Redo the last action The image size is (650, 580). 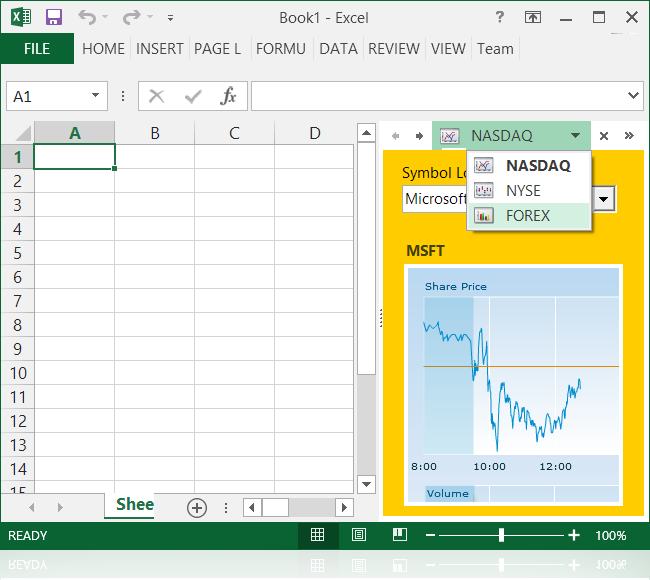pyautogui.click(x=132, y=17)
